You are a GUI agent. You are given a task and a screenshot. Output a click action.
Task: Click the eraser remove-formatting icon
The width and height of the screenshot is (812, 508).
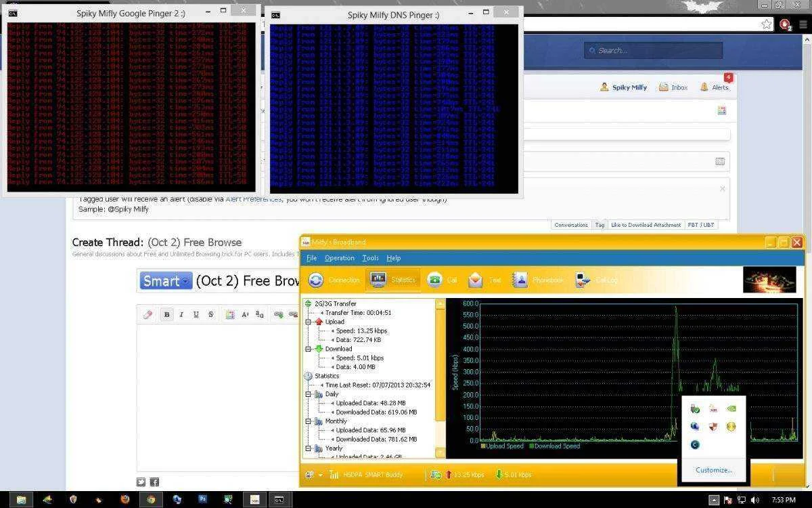pyautogui.click(x=148, y=314)
